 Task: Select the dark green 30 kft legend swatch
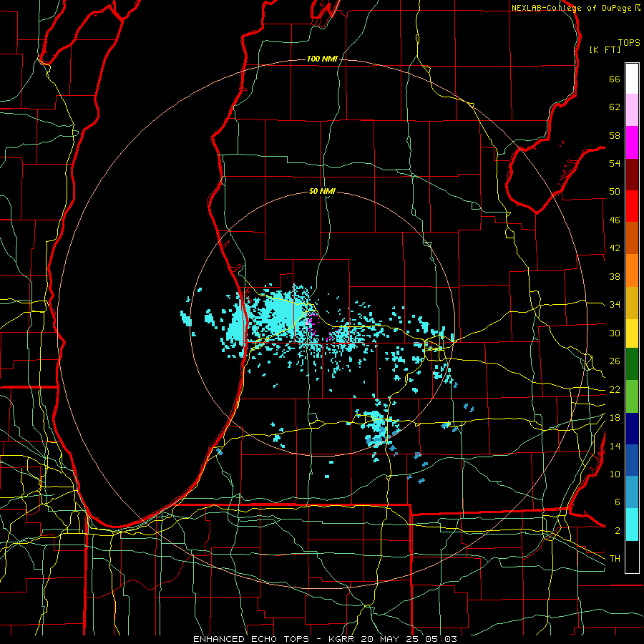point(632,364)
